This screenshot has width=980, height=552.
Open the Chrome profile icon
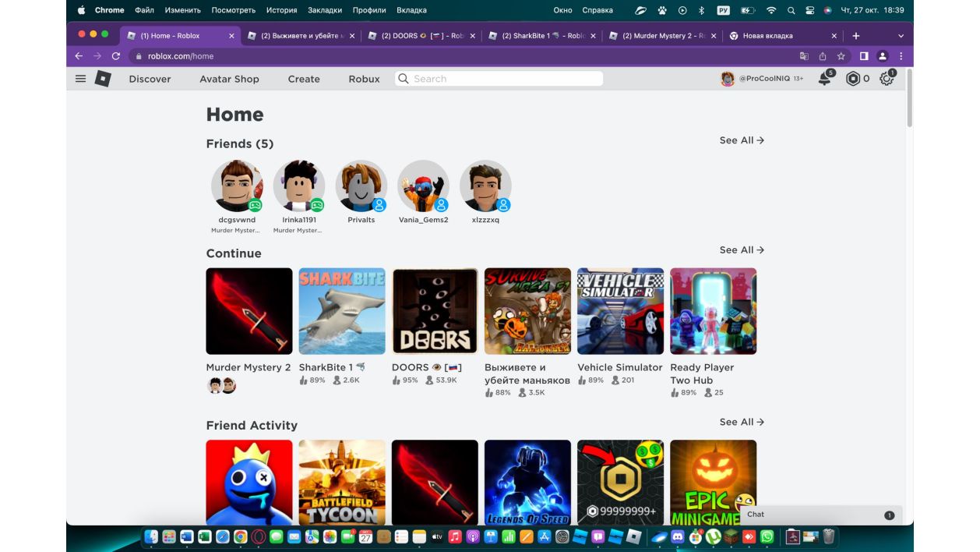point(883,56)
